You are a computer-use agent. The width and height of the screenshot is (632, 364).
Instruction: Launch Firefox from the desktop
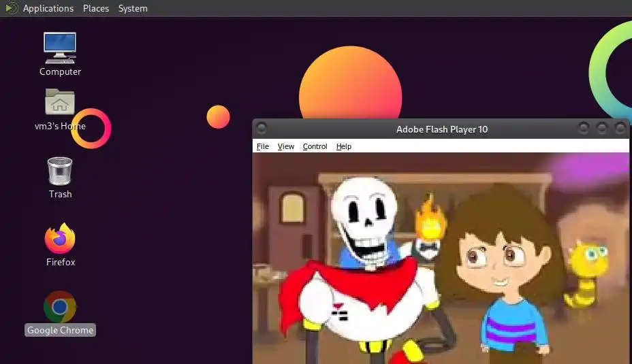pyautogui.click(x=60, y=238)
